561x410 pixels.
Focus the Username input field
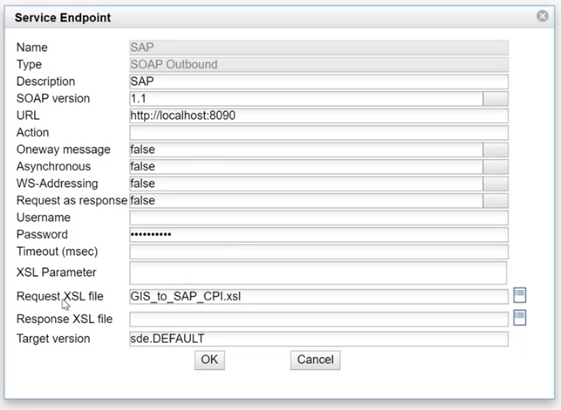click(x=319, y=218)
